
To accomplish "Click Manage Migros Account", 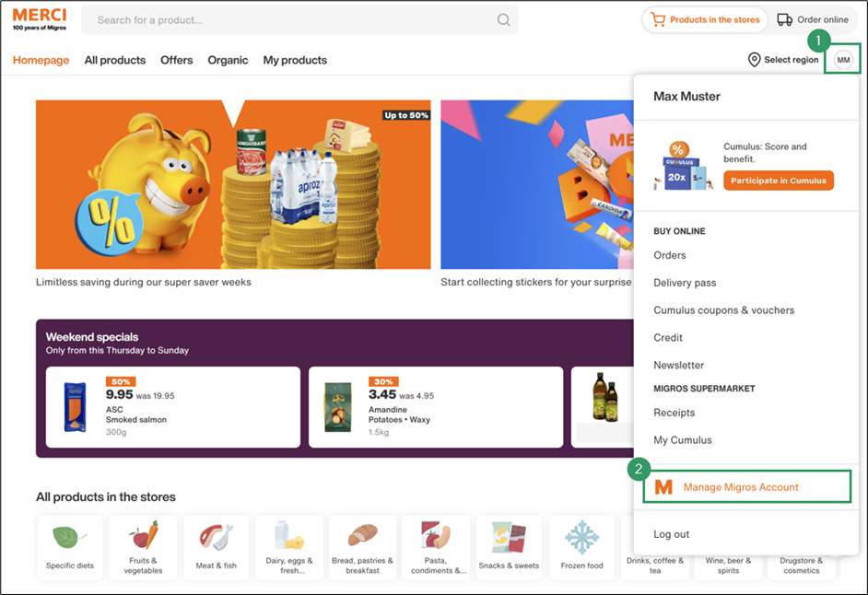I will coord(746,486).
